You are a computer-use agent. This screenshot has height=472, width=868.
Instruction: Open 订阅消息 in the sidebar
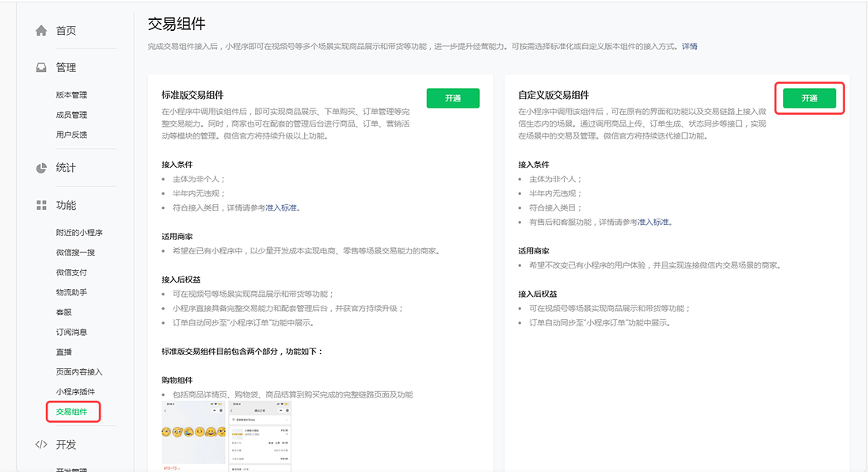pyautogui.click(x=71, y=333)
